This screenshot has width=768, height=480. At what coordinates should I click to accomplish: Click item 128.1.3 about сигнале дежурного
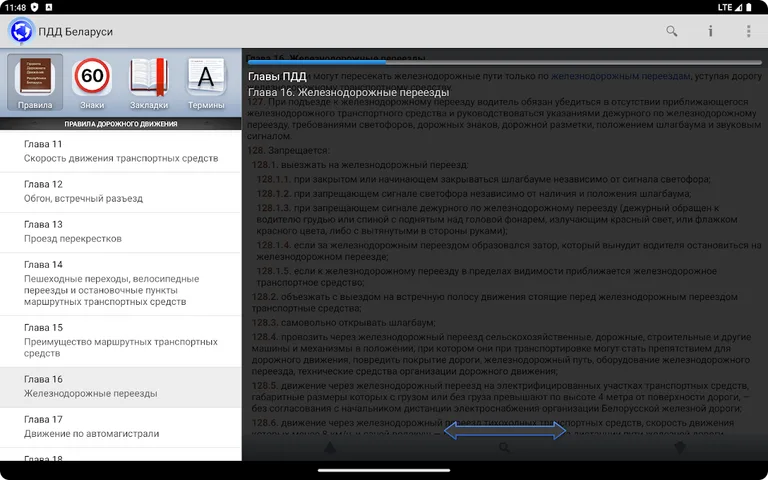497,219
